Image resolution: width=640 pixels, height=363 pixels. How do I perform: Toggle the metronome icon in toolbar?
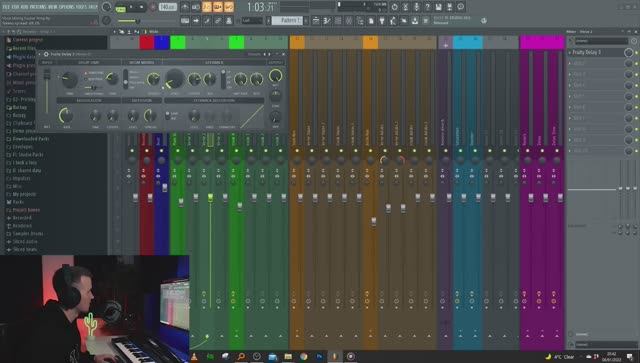coord(185,7)
